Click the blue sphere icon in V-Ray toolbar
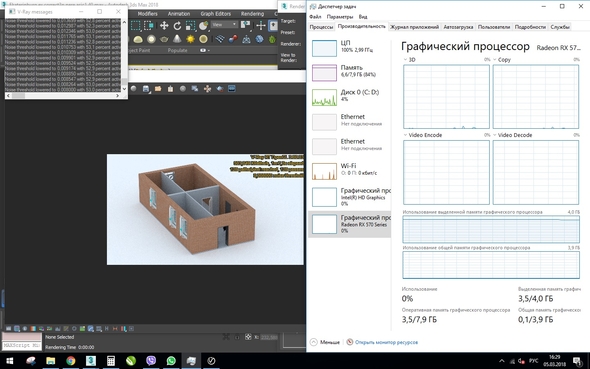 click(x=259, y=39)
